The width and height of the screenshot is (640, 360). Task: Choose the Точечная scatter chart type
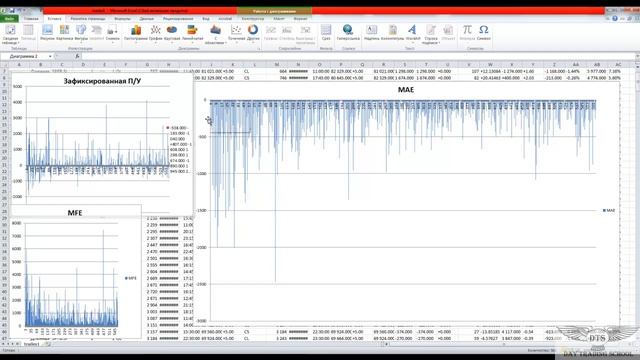click(236, 33)
